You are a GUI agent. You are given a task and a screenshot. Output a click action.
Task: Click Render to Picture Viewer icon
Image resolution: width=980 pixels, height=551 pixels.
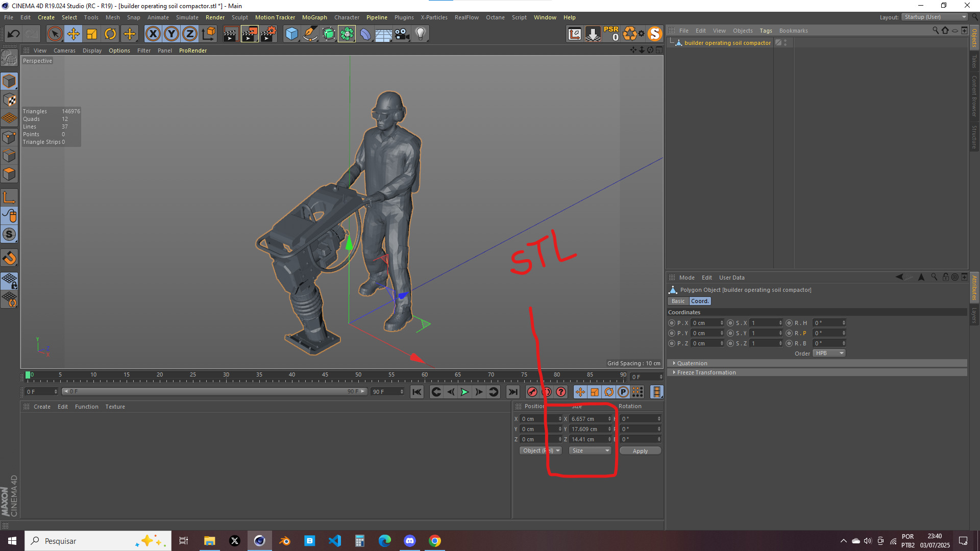pyautogui.click(x=250, y=34)
